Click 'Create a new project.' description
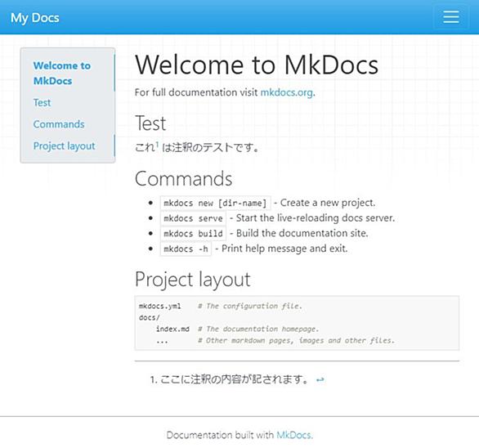The height and width of the screenshot is (448, 479). [328, 203]
